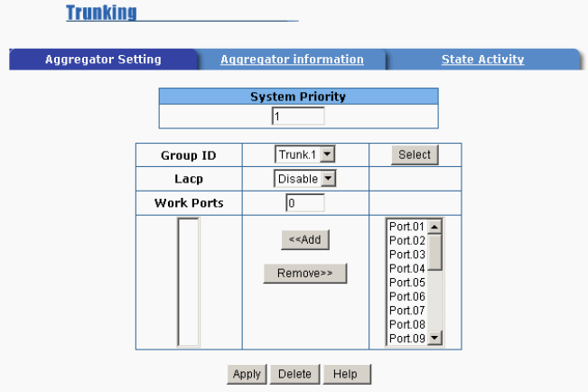The width and height of the screenshot is (588, 392).
Task: Select Port.01 in the port list
Action: click(x=406, y=227)
